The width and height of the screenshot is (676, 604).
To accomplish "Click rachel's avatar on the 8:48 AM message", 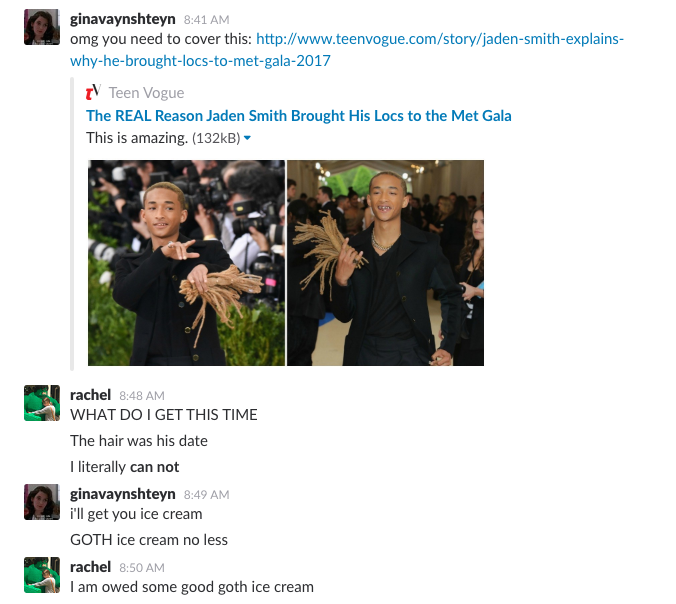I will click(x=42, y=403).
